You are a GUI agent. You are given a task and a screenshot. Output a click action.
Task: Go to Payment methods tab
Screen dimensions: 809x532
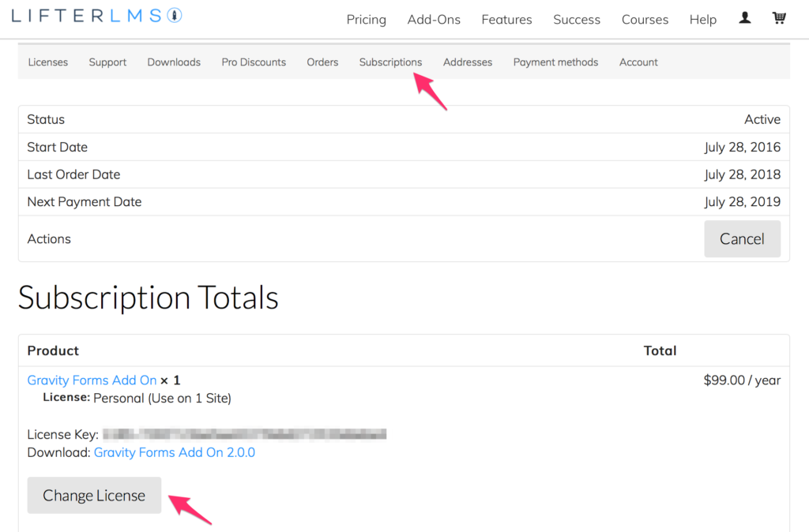pos(555,62)
